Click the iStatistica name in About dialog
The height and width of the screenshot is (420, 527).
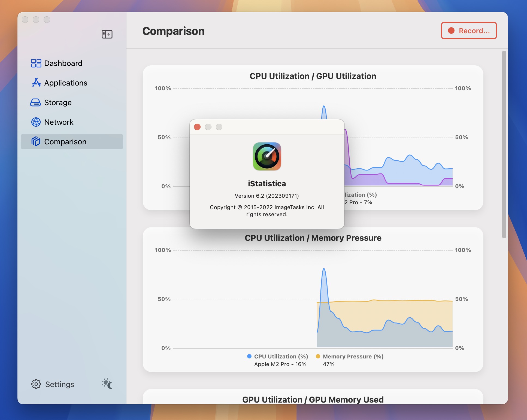(x=267, y=184)
